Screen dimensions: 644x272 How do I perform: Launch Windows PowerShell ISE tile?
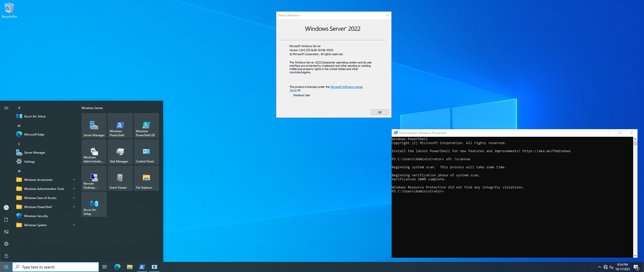point(146,126)
